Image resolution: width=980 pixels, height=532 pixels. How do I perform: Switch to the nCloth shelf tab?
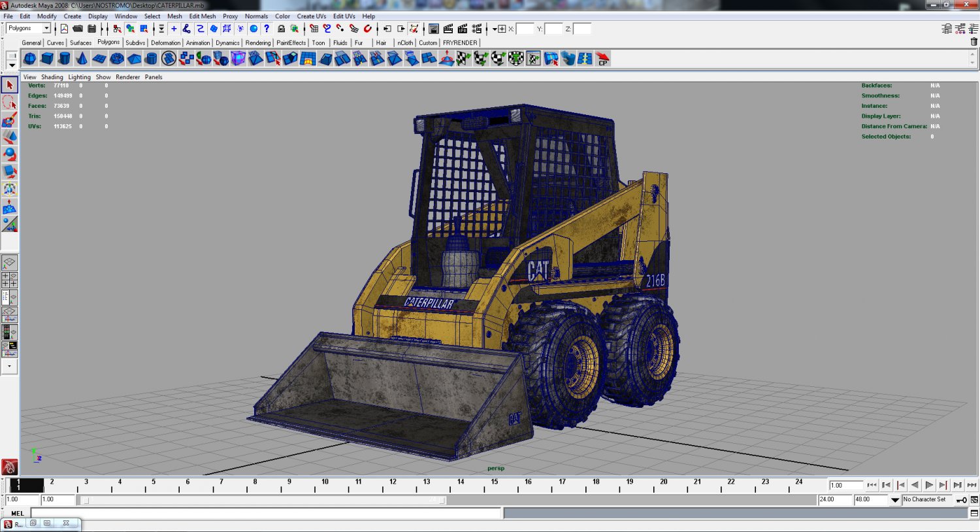405,43
